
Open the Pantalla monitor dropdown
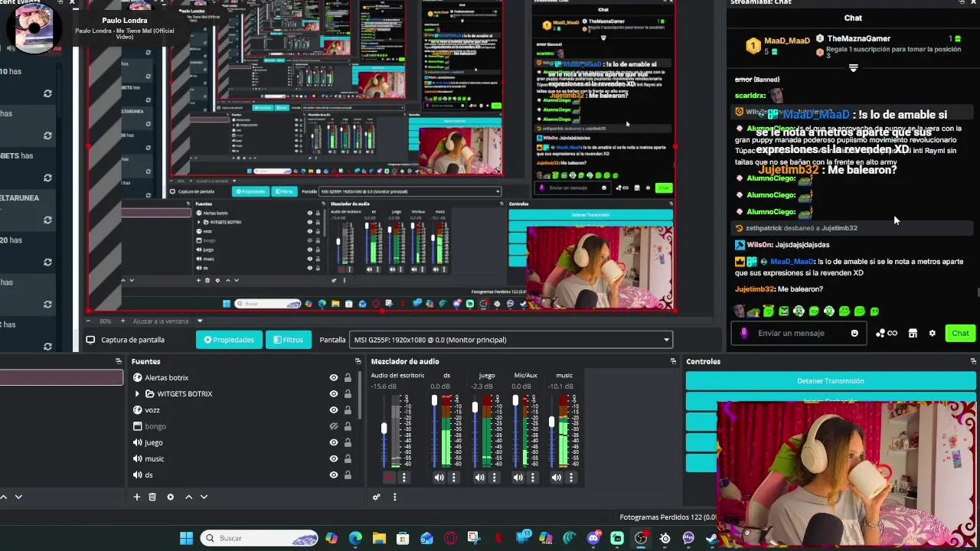pyautogui.click(x=511, y=340)
